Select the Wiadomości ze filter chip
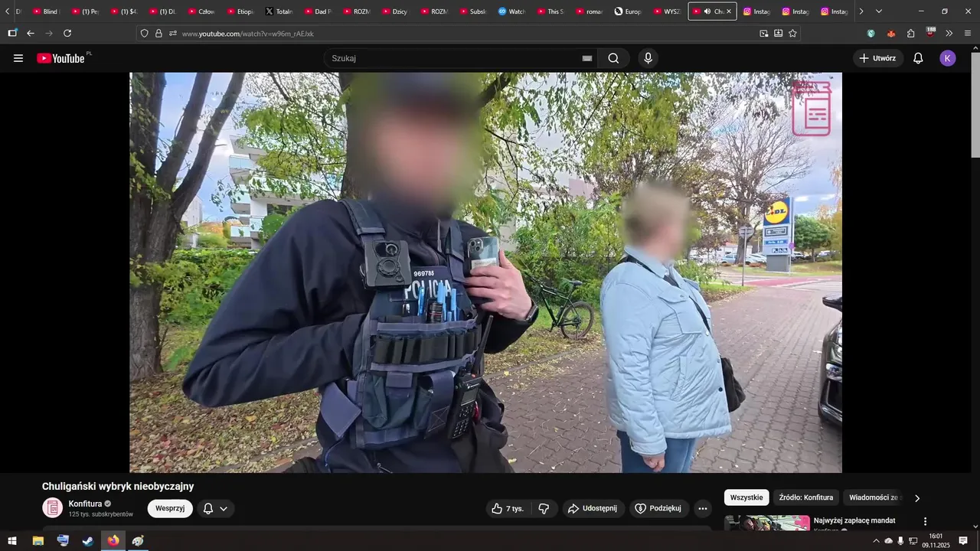980x551 pixels. (874, 497)
